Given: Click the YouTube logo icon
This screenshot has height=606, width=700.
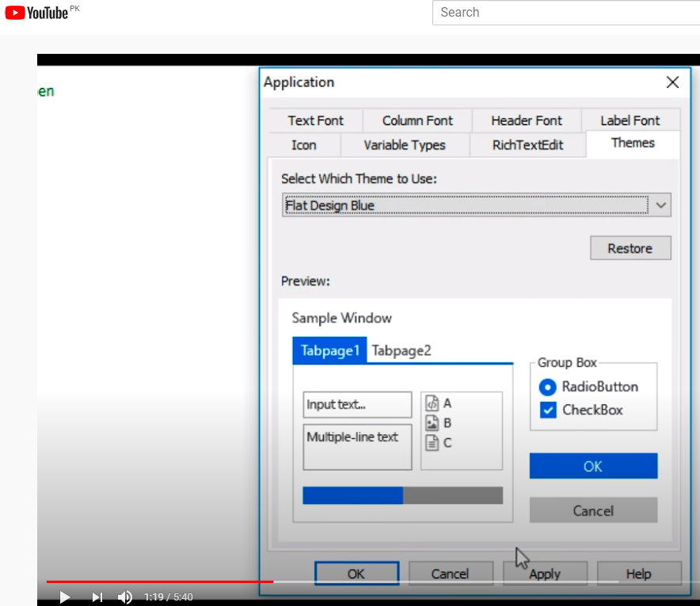Looking at the screenshot, I should 14,13.
